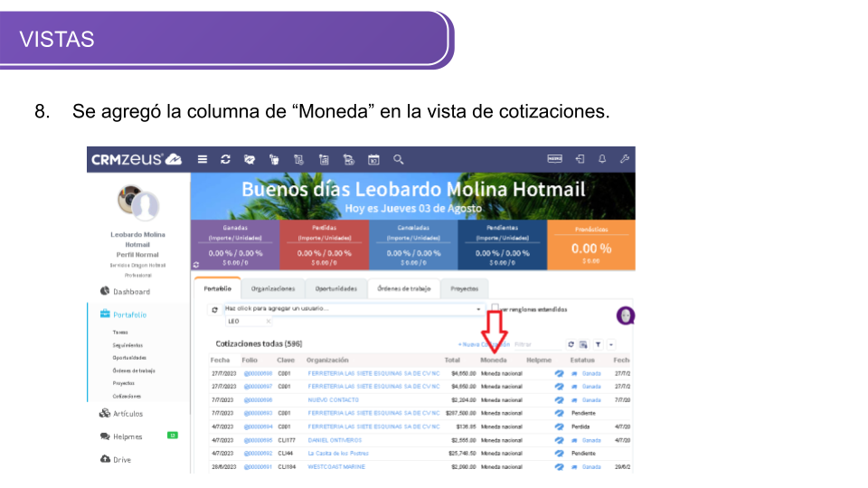
Task: Open the hamburger menu in CRMZeus header
Action: (202, 159)
